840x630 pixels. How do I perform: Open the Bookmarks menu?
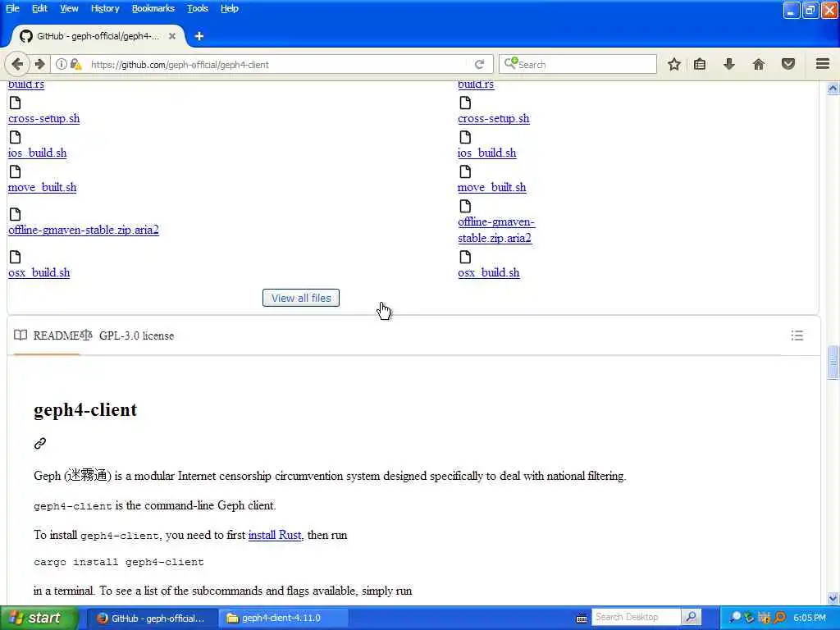(x=153, y=8)
